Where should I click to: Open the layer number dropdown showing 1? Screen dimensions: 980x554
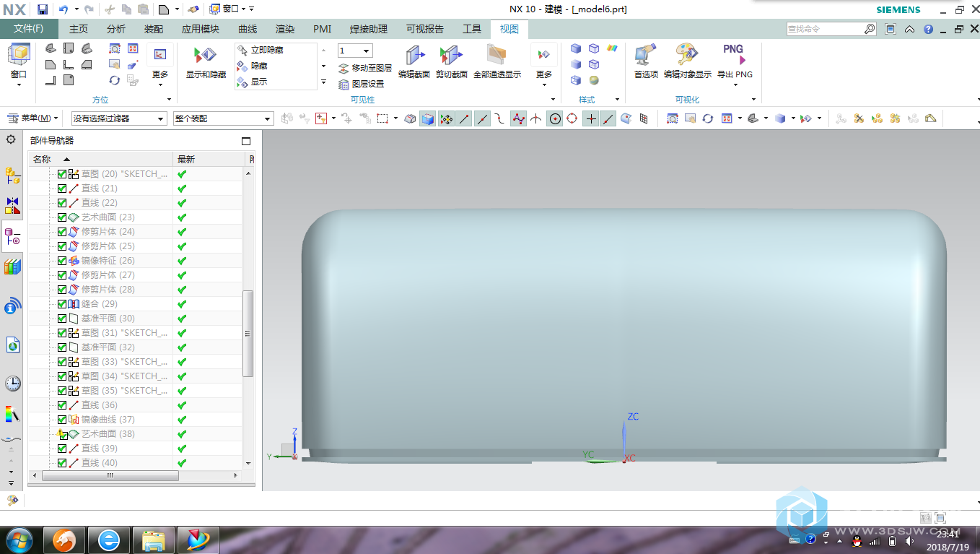click(355, 51)
